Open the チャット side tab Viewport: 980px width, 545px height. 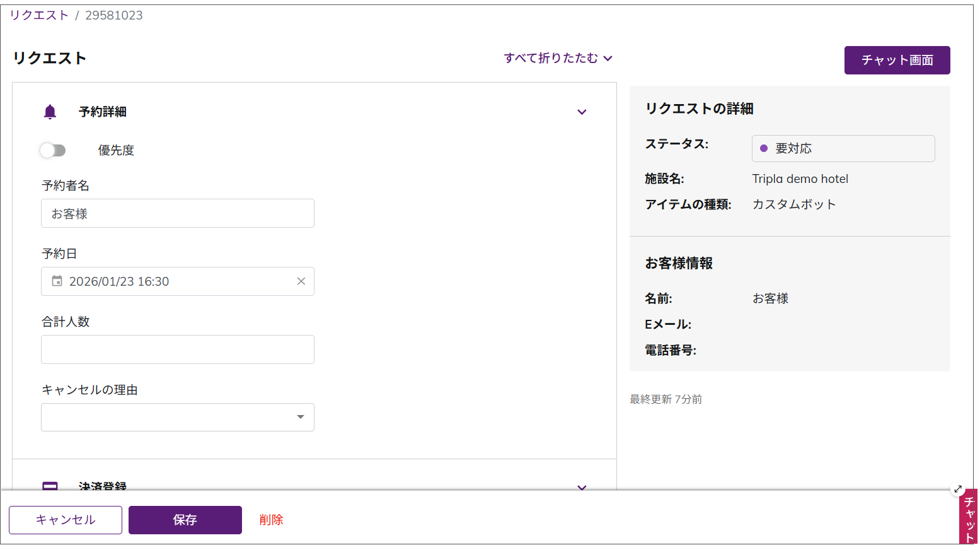969,519
